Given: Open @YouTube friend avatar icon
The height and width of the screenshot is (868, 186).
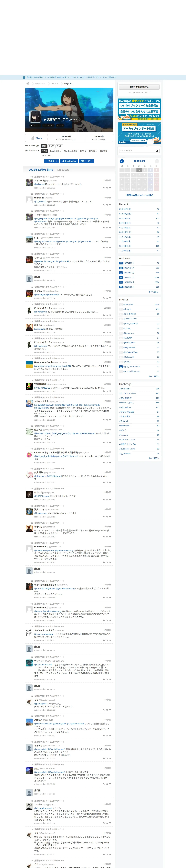Looking at the screenshot, I should [x=121, y=305].
